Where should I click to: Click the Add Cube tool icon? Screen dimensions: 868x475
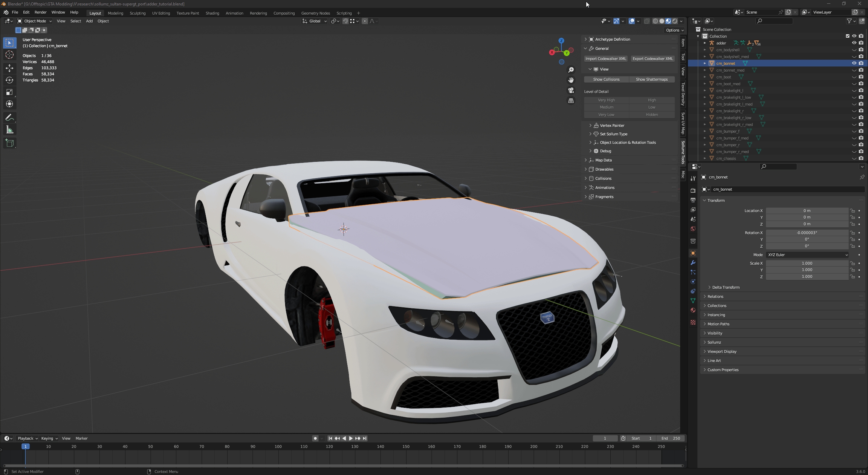(x=10, y=143)
